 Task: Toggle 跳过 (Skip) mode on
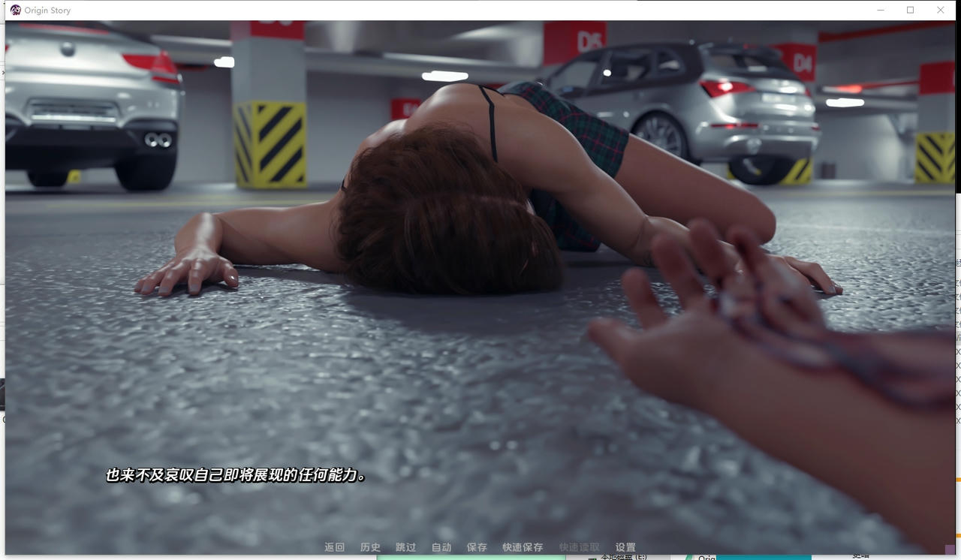[405, 546]
